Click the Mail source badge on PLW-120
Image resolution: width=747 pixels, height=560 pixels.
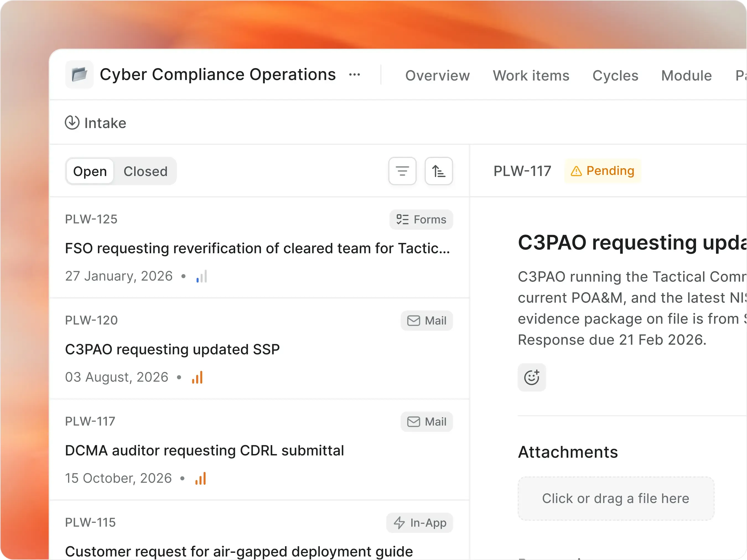(x=427, y=320)
